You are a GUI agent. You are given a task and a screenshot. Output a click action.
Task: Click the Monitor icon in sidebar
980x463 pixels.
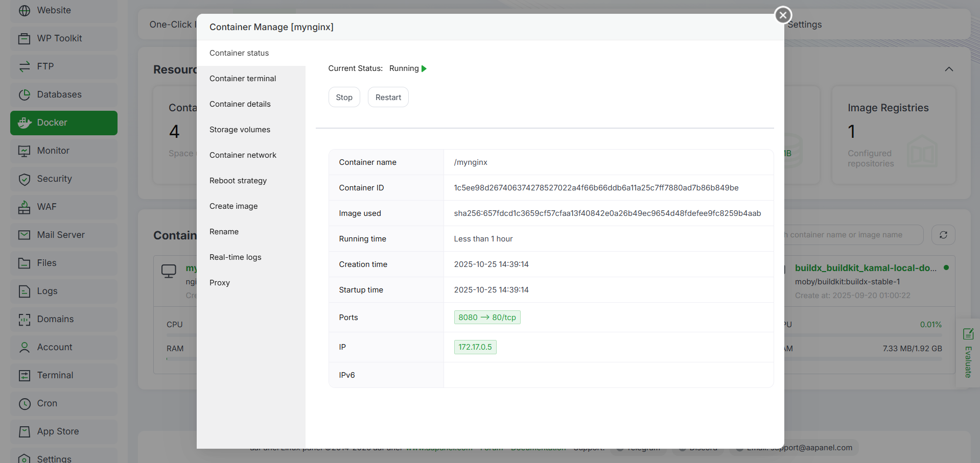[24, 151]
